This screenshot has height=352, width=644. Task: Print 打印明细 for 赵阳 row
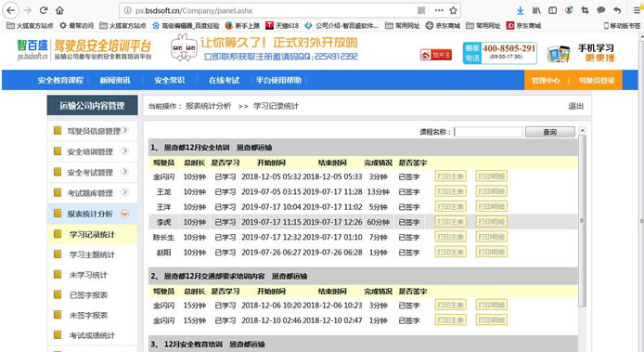pyautogui.click(x=491, y=252)
